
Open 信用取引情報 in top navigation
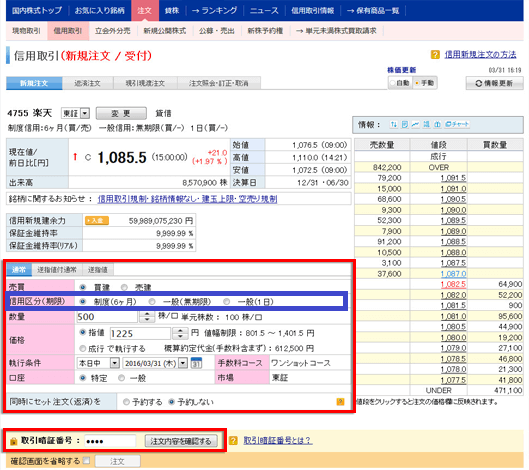pos(313,10)
